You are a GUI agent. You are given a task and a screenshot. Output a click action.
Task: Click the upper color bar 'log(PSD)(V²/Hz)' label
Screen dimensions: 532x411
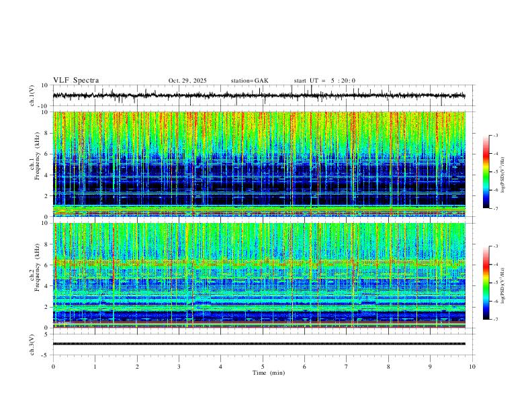click(x=503, y=175)
